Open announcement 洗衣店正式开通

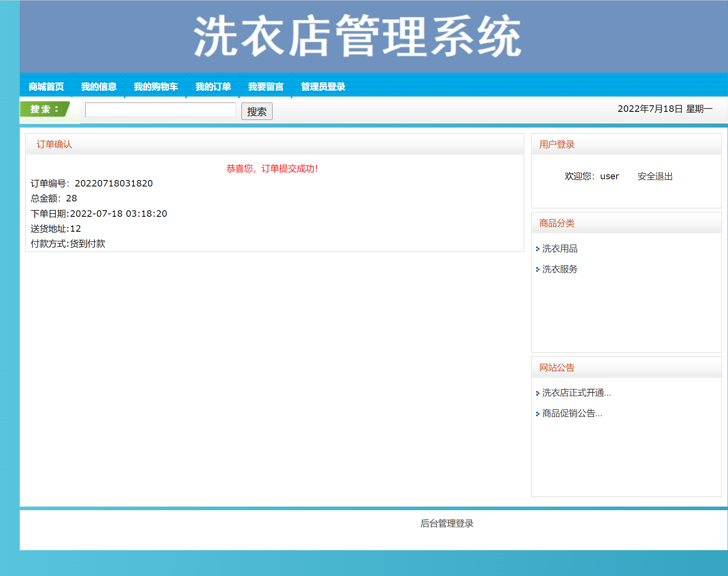pyautogui.click(x=575, y=393)
